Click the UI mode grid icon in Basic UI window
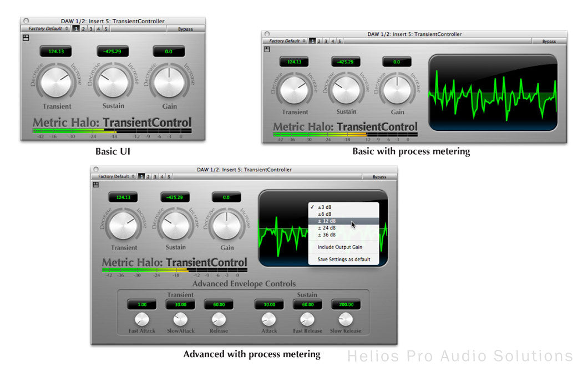The image size is (588, 377). (x=26, y=38)
